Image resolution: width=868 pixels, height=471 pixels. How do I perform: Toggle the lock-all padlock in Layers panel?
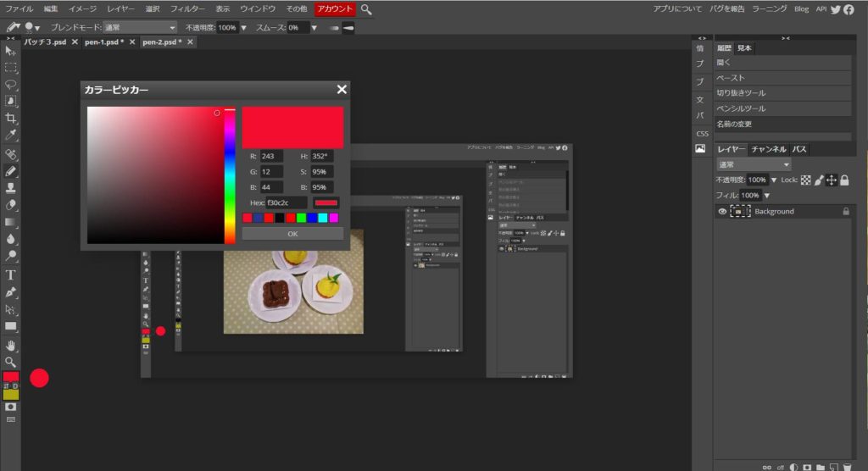coord(844,180)
